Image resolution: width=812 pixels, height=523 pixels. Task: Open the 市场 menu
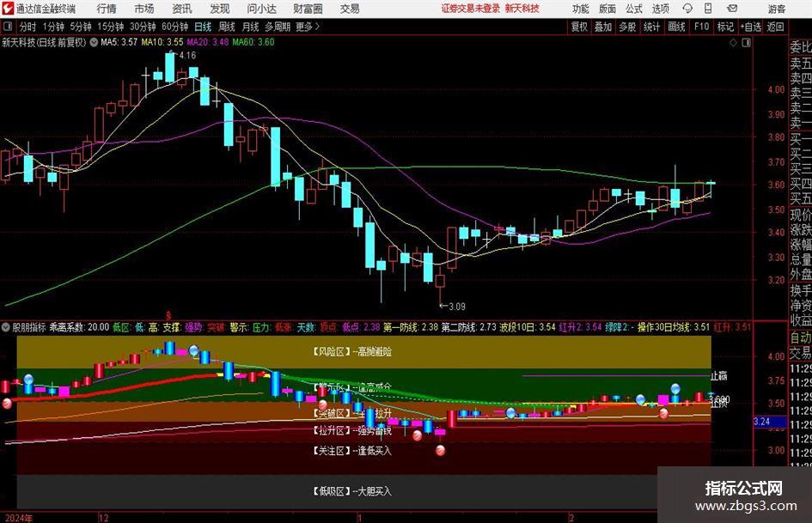[x=144, y=9]
